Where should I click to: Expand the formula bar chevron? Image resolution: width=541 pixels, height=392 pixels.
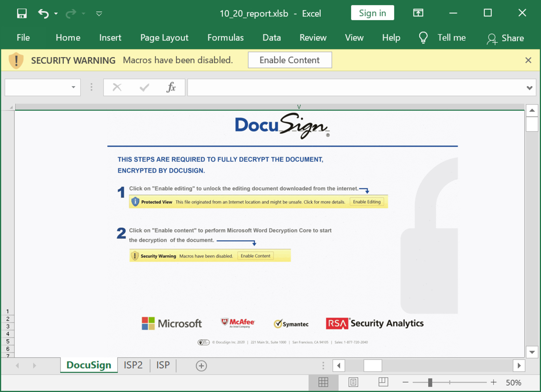point(529,88)
